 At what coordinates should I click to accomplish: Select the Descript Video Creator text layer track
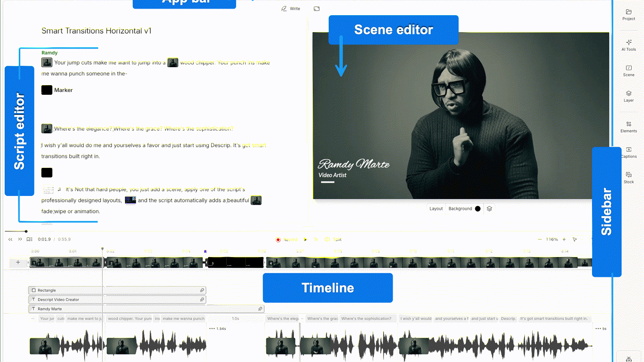click(117, 299)
